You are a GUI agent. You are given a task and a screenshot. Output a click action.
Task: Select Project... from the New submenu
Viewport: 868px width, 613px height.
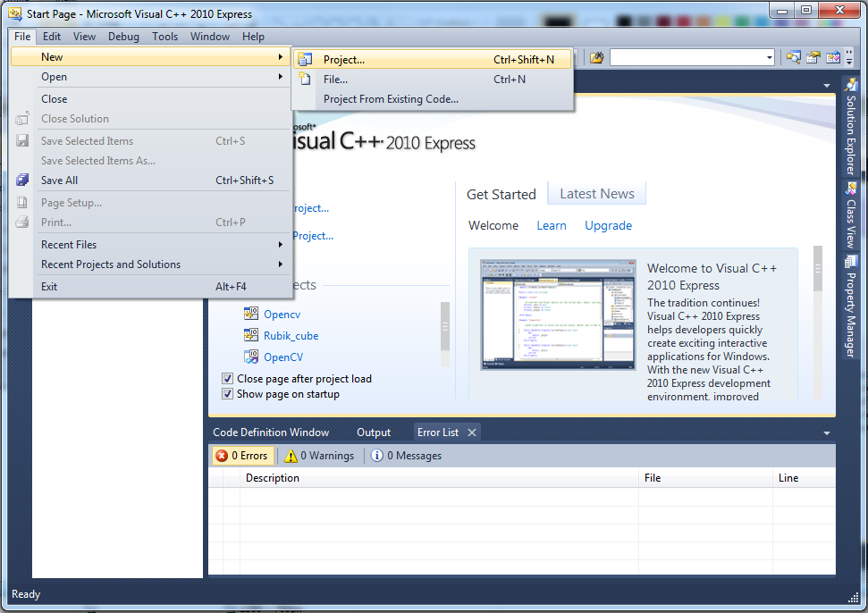[433, 59]
